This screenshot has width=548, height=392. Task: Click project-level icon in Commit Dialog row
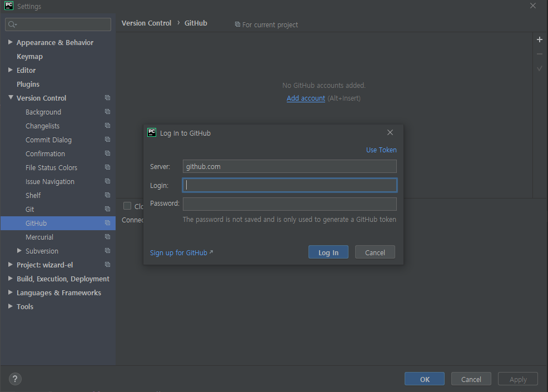click(108, 140)
